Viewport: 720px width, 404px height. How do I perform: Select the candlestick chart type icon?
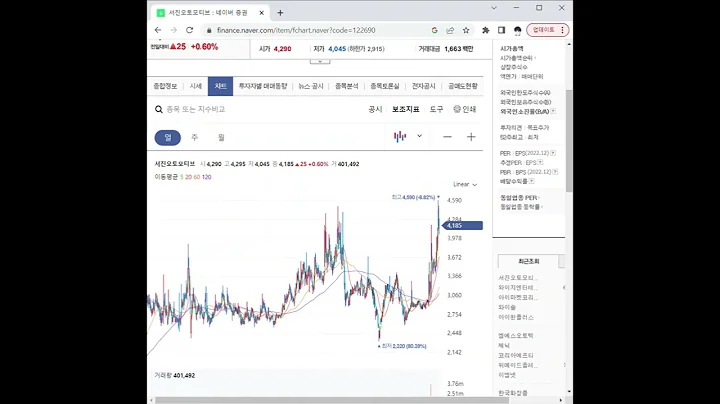point(400,136)
